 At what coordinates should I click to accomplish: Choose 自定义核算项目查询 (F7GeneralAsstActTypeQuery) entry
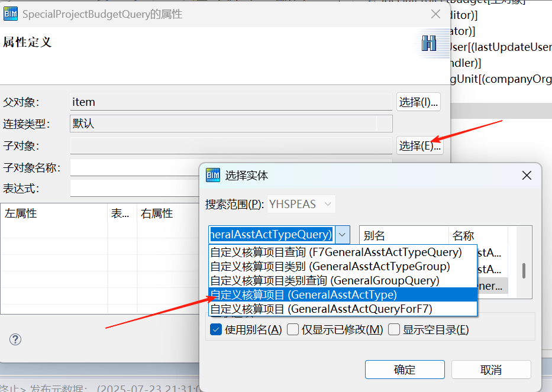point(336,252)
